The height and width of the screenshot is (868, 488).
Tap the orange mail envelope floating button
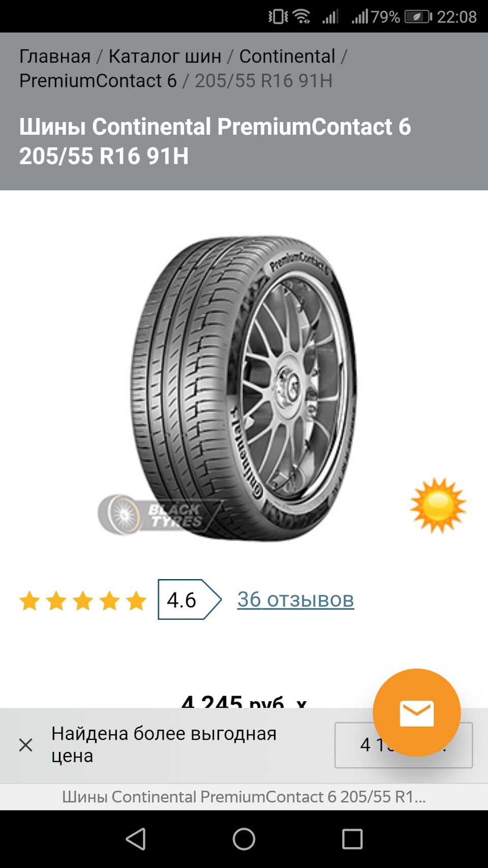417,712
